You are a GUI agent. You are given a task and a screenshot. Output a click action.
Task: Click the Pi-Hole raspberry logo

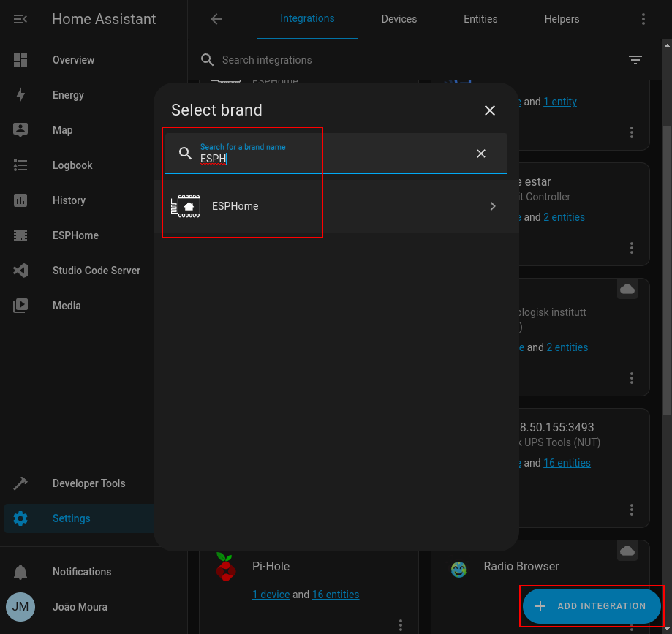pyautogui.click(x=225, y=567)
